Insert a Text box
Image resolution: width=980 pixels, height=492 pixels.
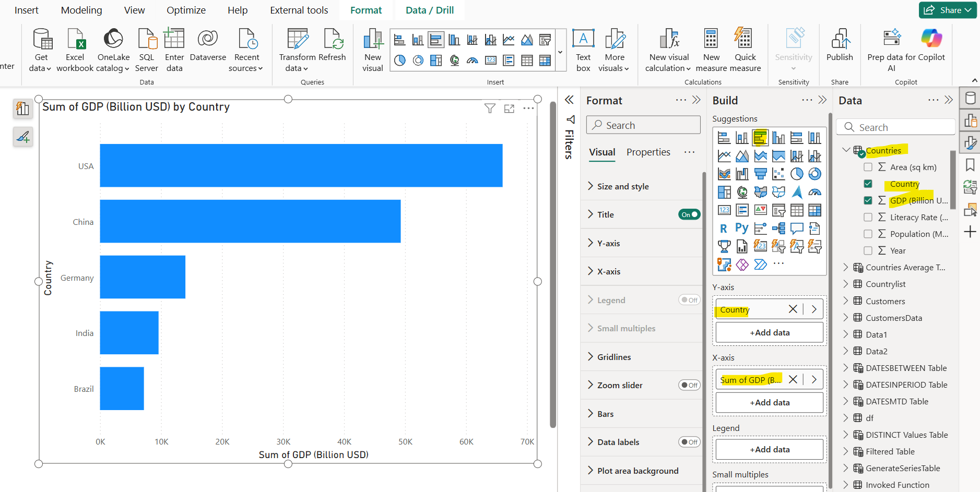click(583, 50)
